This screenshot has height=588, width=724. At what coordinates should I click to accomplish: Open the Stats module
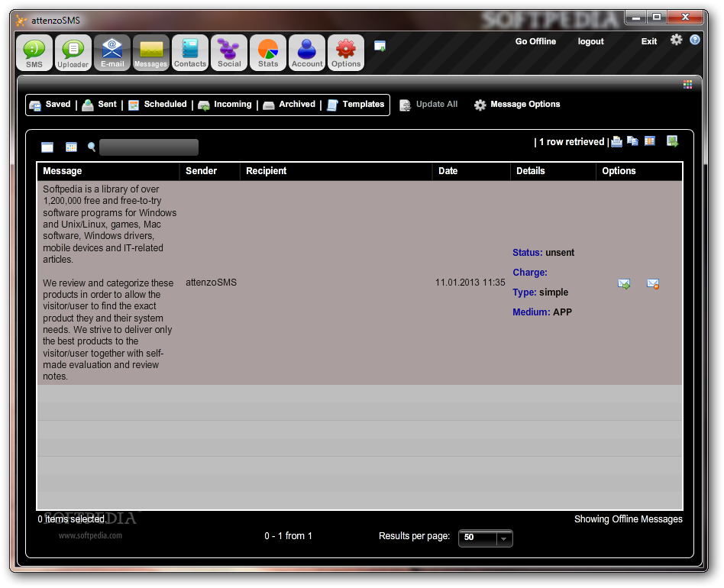[x=268, y=53]
